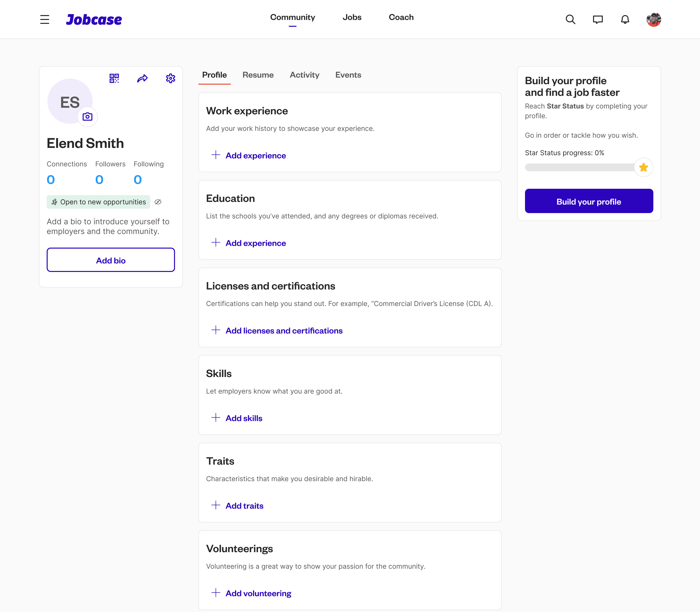Viewport: 700px width, 612px height.
Task: Open profile settings gear
Action: click(171, 78)
